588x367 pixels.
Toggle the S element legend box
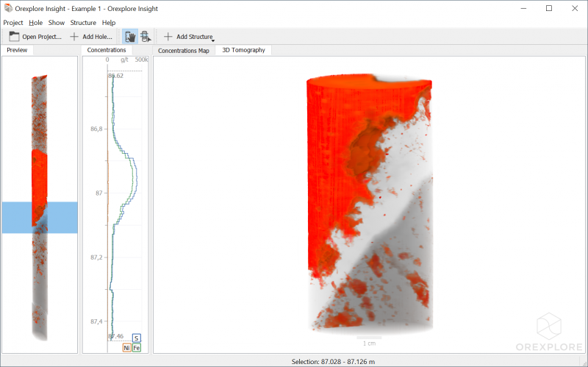click(137, 338)
